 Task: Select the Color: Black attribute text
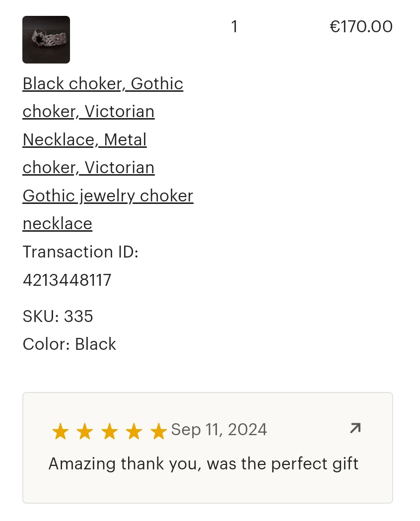pyautogui.click(x=69, y=344)
